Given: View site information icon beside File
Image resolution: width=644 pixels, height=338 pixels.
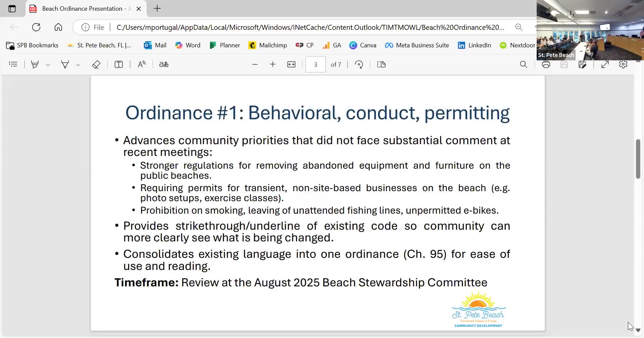Looking at the screenshot, I should (86, 27).
